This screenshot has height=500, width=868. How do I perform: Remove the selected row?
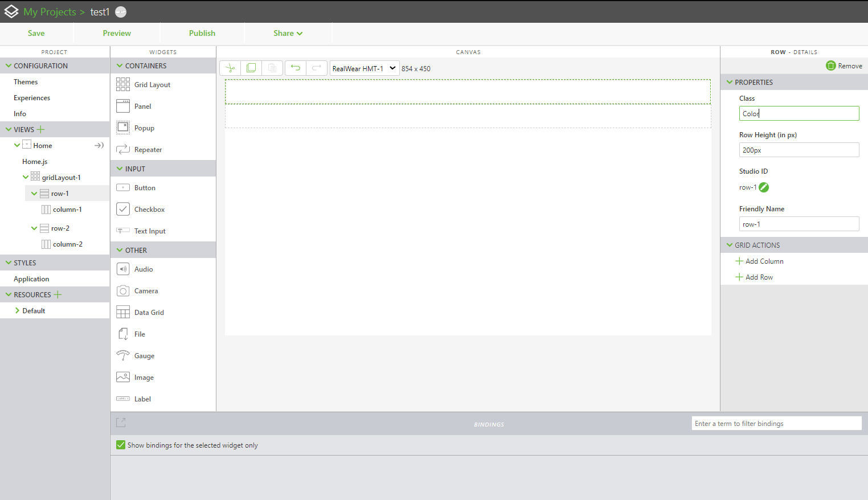coord(844,65)
